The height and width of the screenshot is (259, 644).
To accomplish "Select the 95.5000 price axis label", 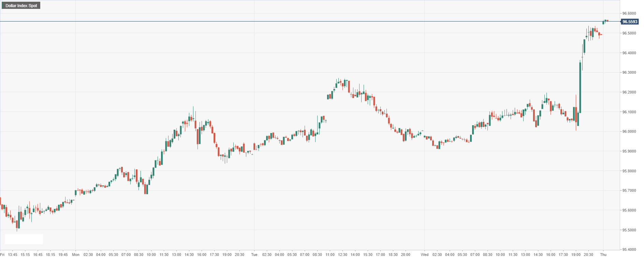I will [x=629, y=230].
